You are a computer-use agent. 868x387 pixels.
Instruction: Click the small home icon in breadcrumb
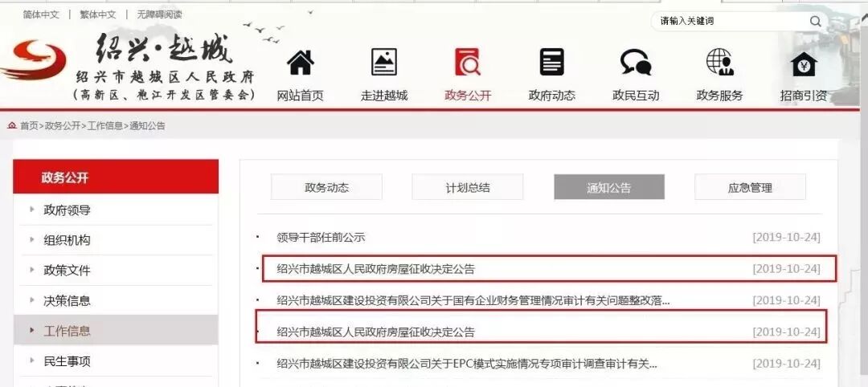tap(12, 125)
